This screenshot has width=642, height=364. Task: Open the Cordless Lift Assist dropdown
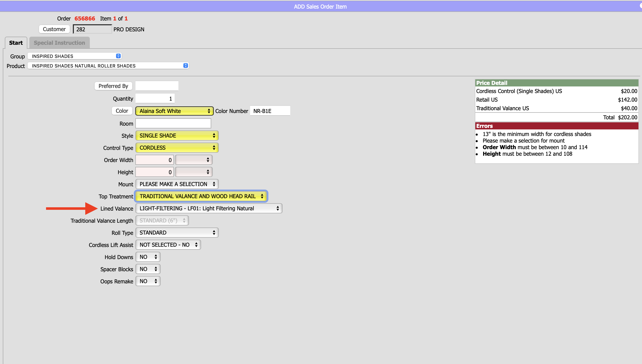tap(168, 245)
